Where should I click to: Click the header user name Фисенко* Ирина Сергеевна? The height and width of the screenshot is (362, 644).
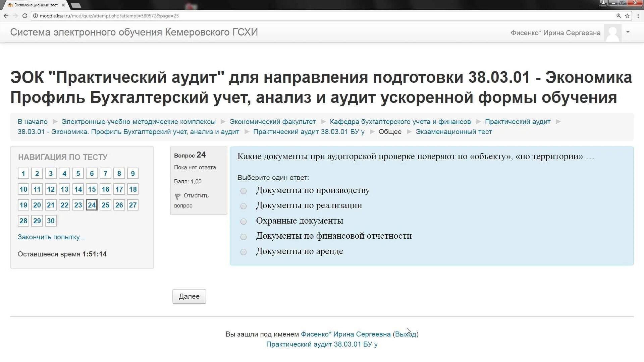555,33
